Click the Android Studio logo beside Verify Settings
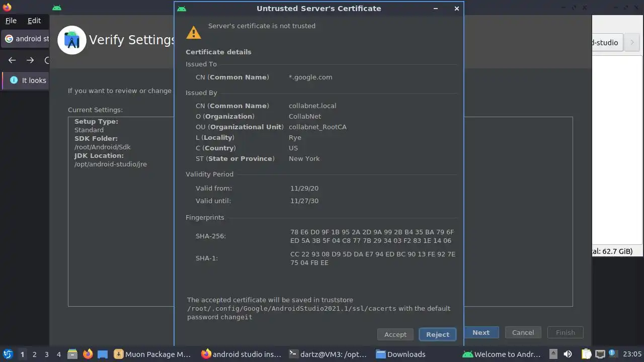The width and height of the screenshot is (644, 362). tap(71, 40)
